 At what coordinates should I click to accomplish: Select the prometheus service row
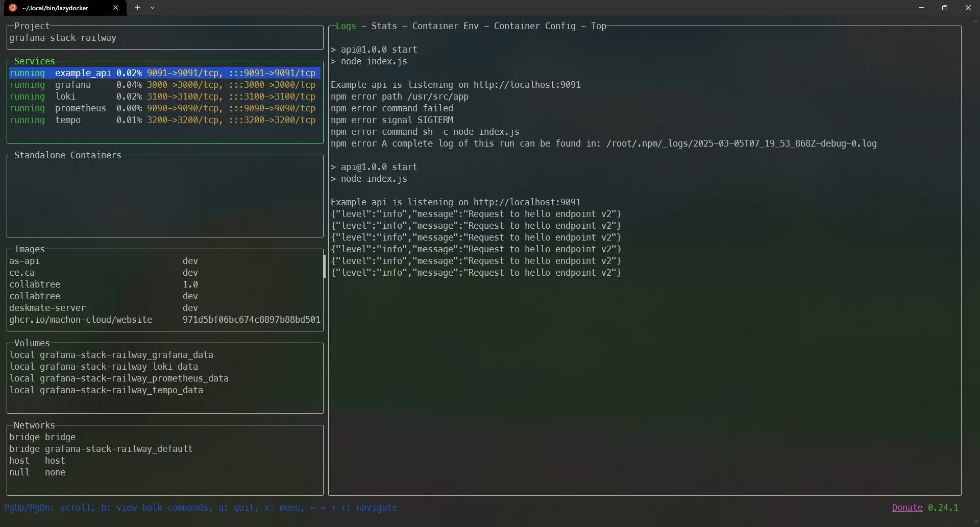point(164,108)
